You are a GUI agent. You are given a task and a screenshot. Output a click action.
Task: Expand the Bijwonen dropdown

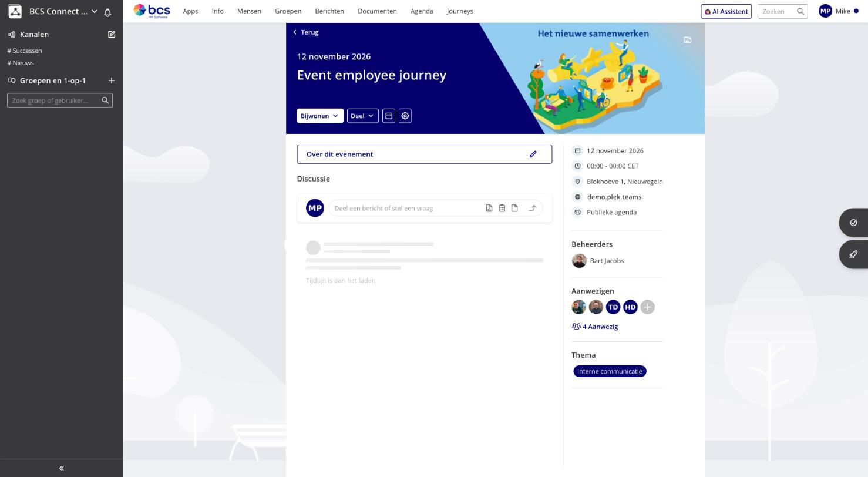click(x=320, y=116)
